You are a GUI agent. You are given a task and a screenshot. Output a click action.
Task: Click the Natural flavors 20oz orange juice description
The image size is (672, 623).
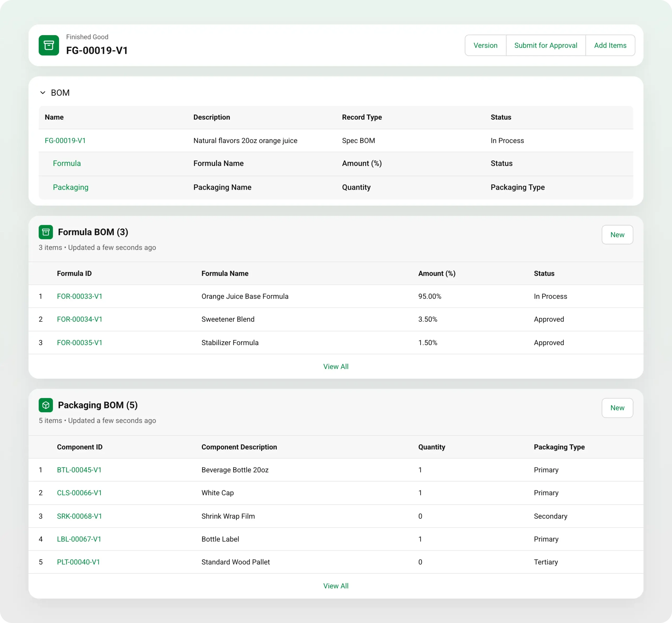(245, 141)
